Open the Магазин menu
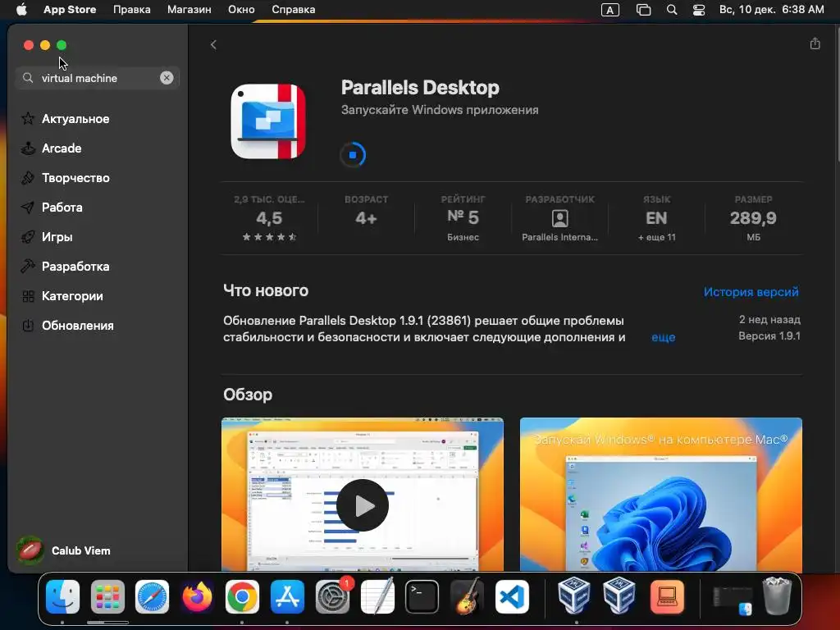The height and width of the screenshot is (630, 840). click(189, 10)
